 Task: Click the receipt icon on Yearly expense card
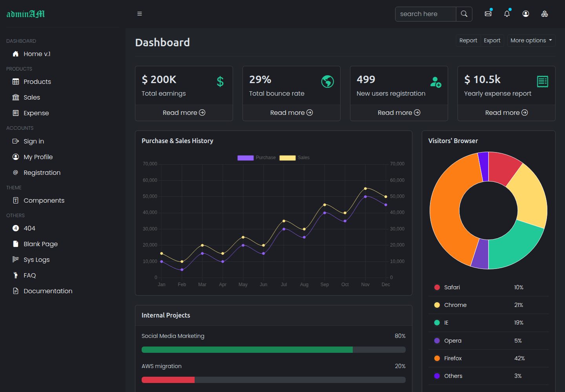[543, 82]
